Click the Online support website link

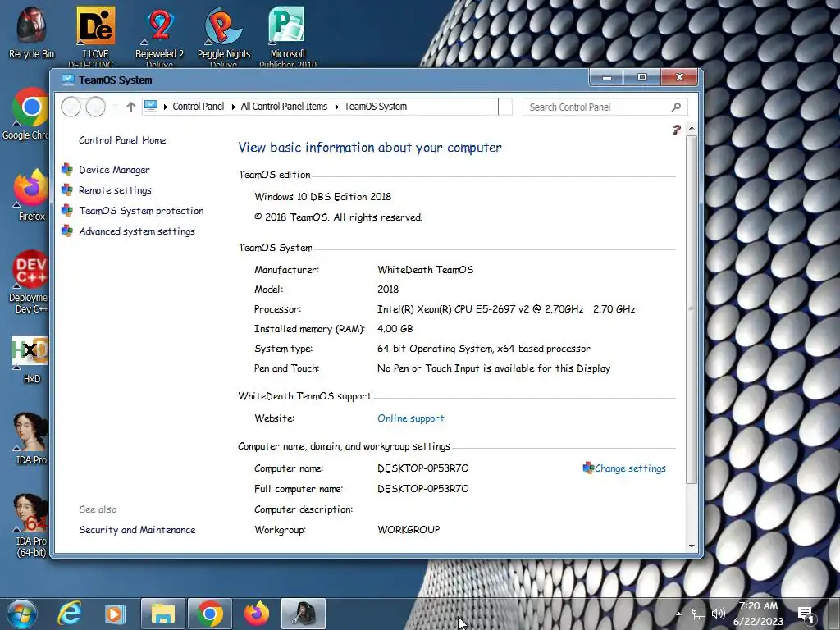[410, 418]
